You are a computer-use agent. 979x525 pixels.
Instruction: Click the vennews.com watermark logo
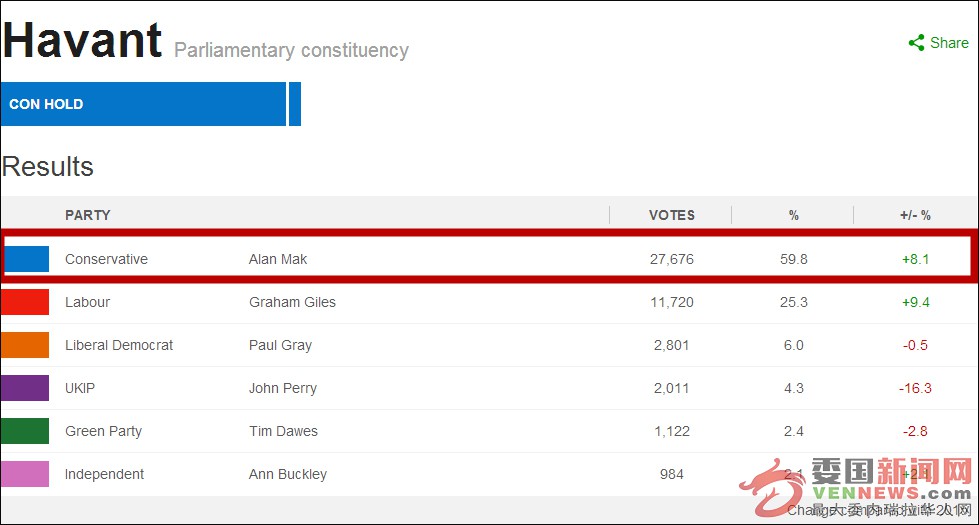tap(857, 488)
